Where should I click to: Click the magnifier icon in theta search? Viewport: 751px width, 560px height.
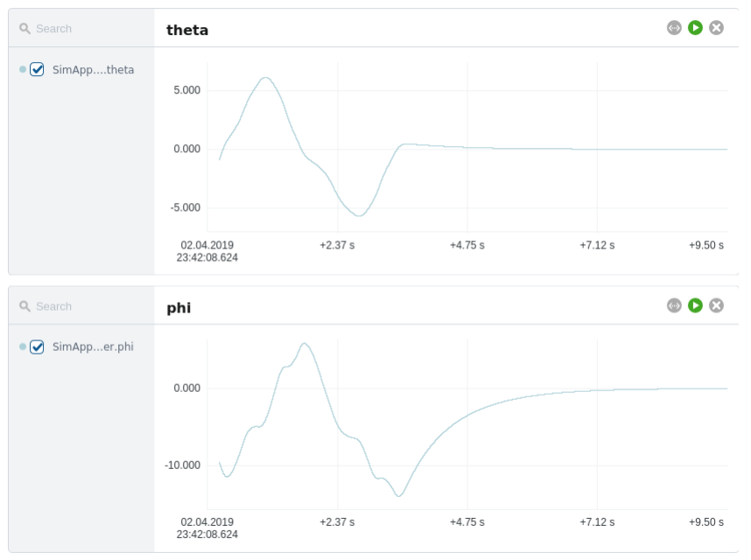tap(25, 29)
